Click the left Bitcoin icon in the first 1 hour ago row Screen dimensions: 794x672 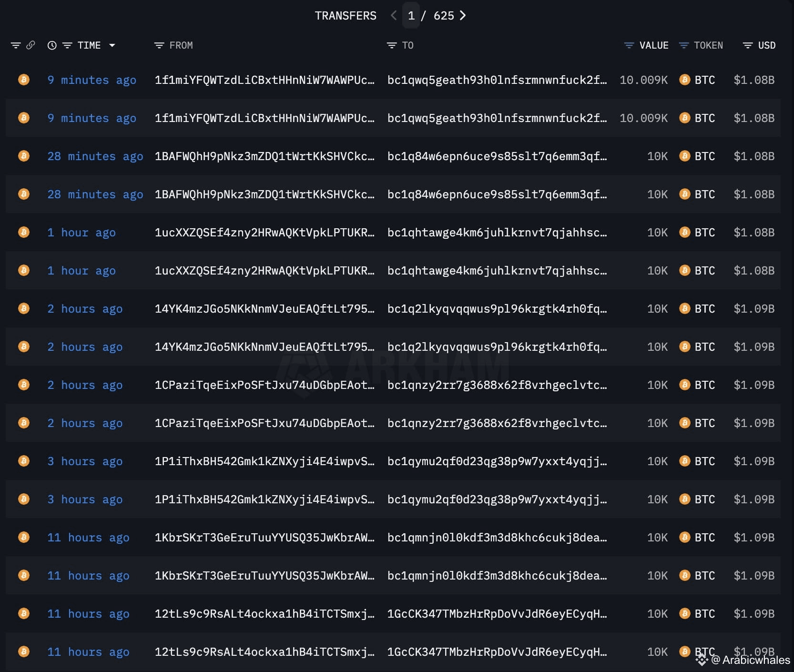click(x=24, y=232)
